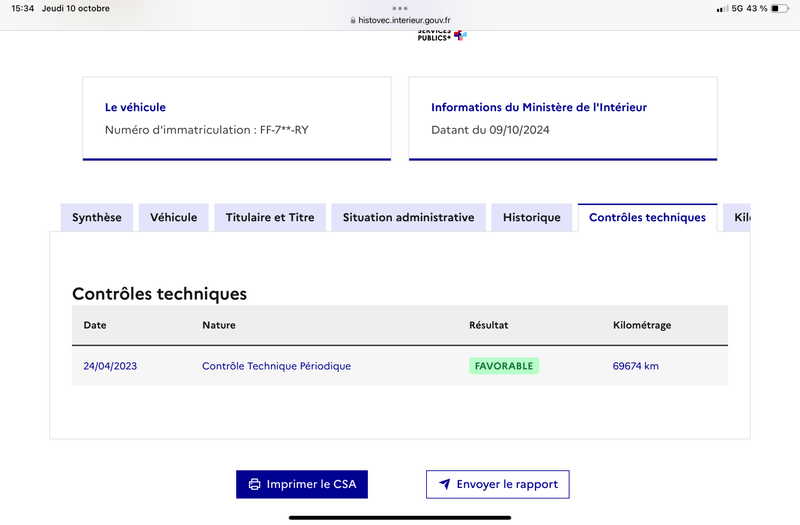Click Informations du Ministère de l'Intérieur heading
The height and width of the screenshot is (525, 800).
click(539, 107)
